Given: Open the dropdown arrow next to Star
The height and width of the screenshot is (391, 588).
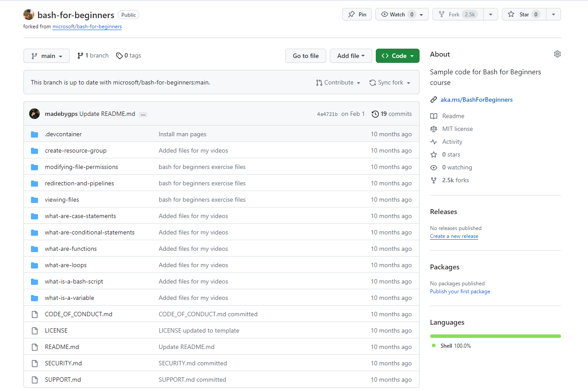Looking at the screenshot, I should tap(554, 15).
